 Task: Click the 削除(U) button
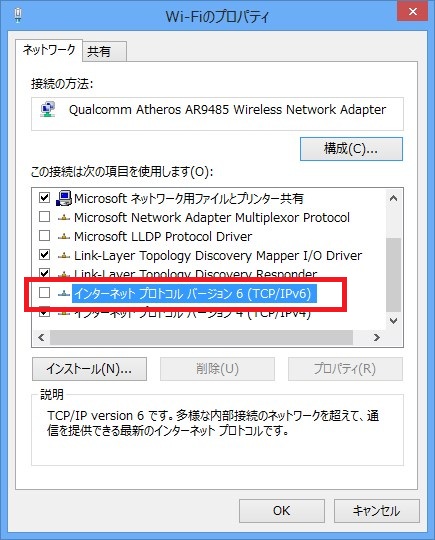[217, 369]
